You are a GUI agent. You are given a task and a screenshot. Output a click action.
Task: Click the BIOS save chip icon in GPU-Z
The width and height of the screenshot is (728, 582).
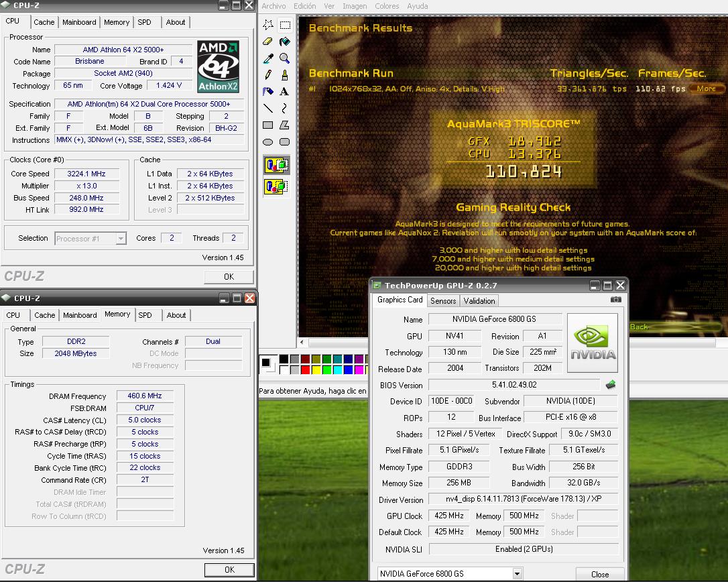pos(611,385)
